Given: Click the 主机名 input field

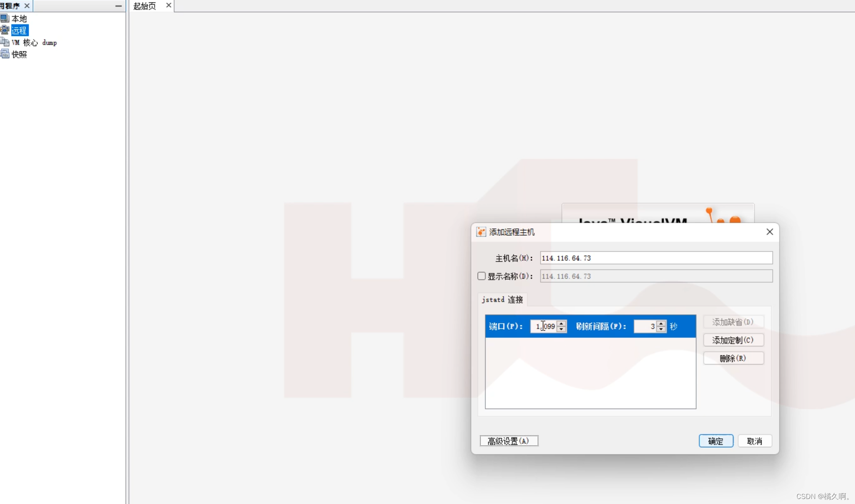Looking at the screenshot, I should pos(656,258).
